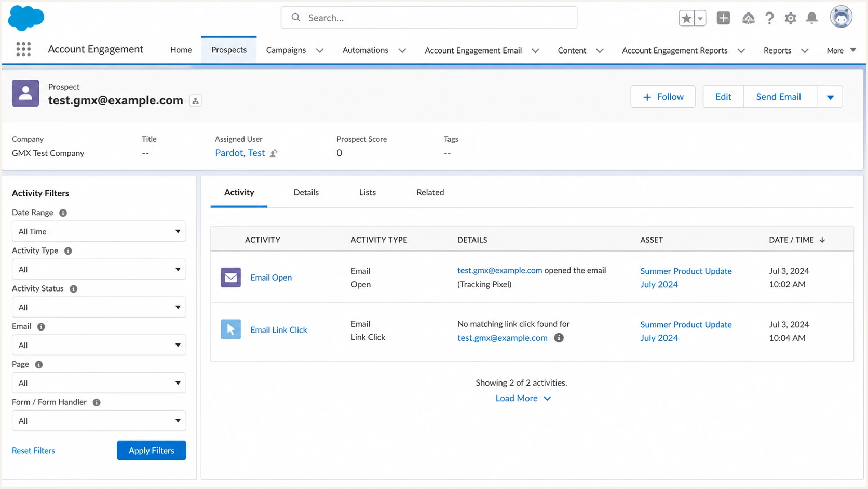Open the Setup gear icon
Screen dimensions: 868x489
790,18
